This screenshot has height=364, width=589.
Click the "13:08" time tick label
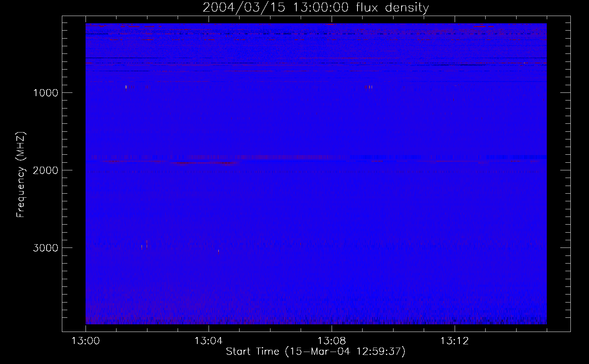(x=332, y=341)
